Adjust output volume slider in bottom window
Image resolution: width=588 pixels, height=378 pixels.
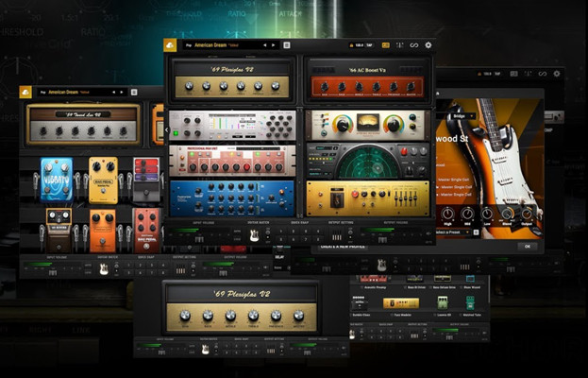(307, 352)
